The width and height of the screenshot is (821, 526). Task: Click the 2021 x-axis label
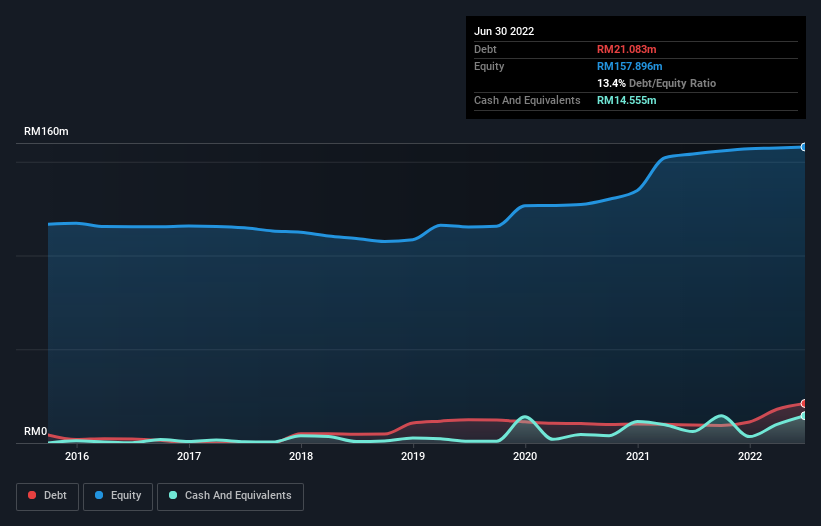point(638,456)
